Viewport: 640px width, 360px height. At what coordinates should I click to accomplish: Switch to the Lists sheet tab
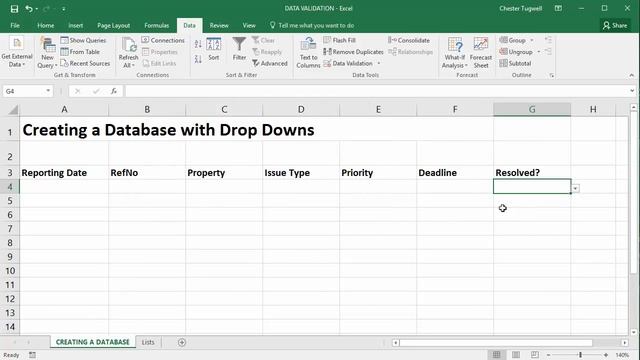pyautogui.click(x=148, y=342)
